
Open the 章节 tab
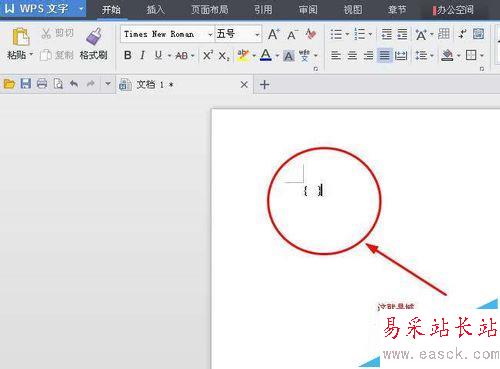[397, 9]
